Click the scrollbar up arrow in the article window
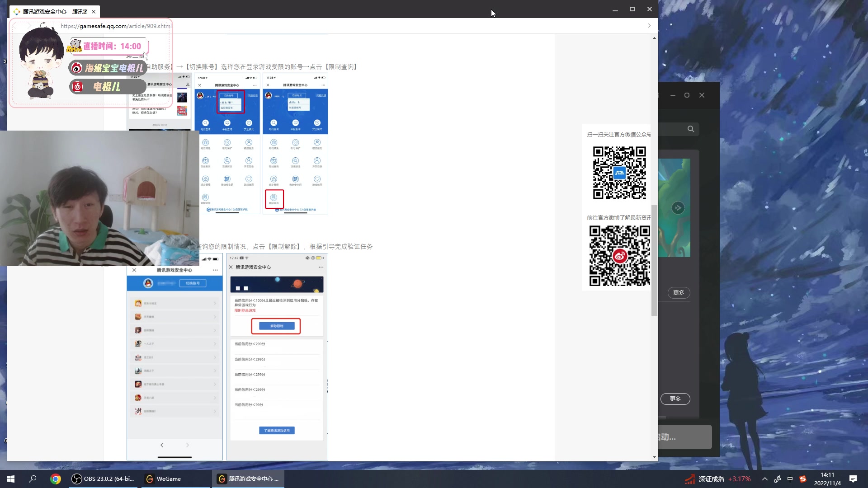Viewport: 868px width, 488px height. tap(654, 38)
